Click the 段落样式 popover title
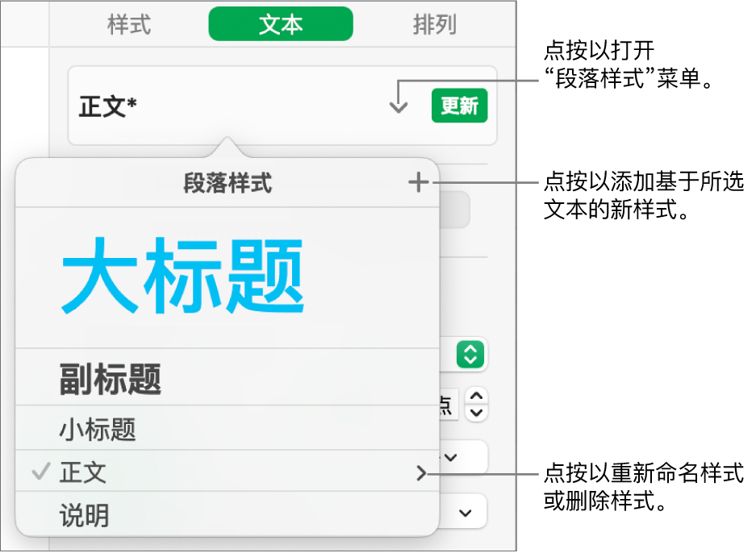 228,183
